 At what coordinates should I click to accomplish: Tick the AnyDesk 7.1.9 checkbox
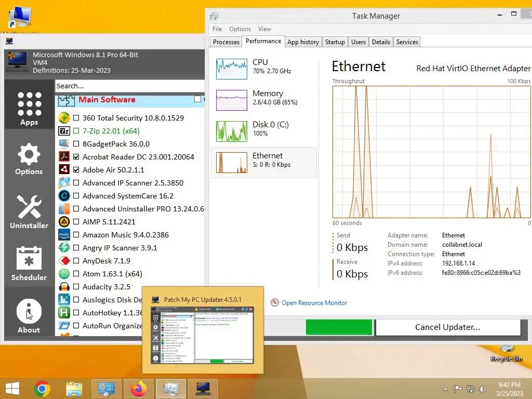click(x=76, y=261)
